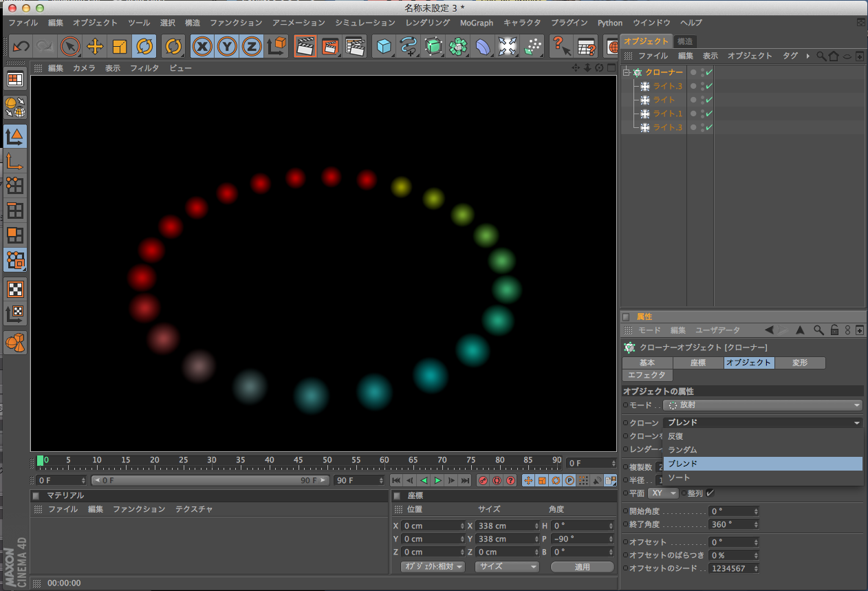Expand Object Manager menu overflow arrow

808,56
